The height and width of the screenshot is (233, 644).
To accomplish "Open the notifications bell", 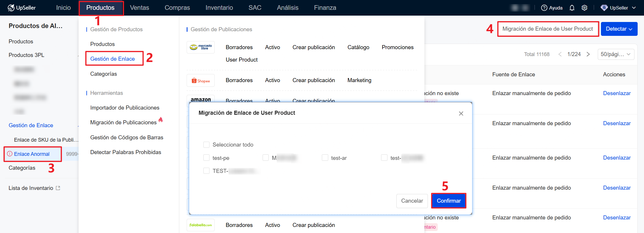I will [572, 8].
